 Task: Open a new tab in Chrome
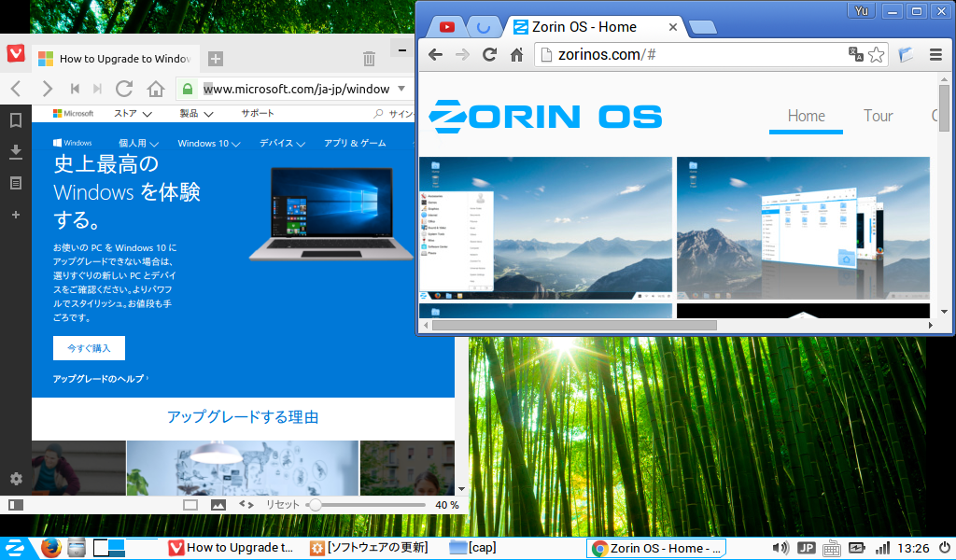(x=702, y=27)
